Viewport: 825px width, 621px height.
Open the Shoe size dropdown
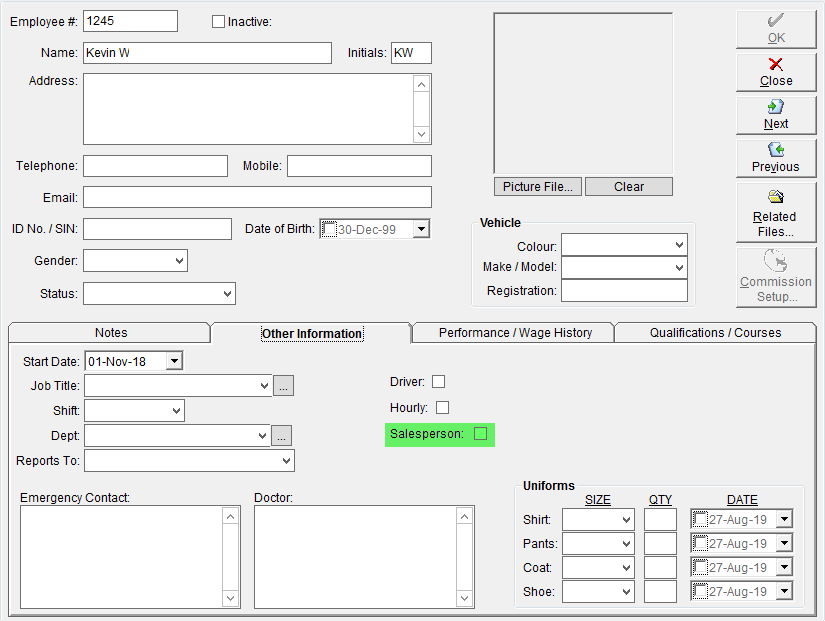(626, 592)
